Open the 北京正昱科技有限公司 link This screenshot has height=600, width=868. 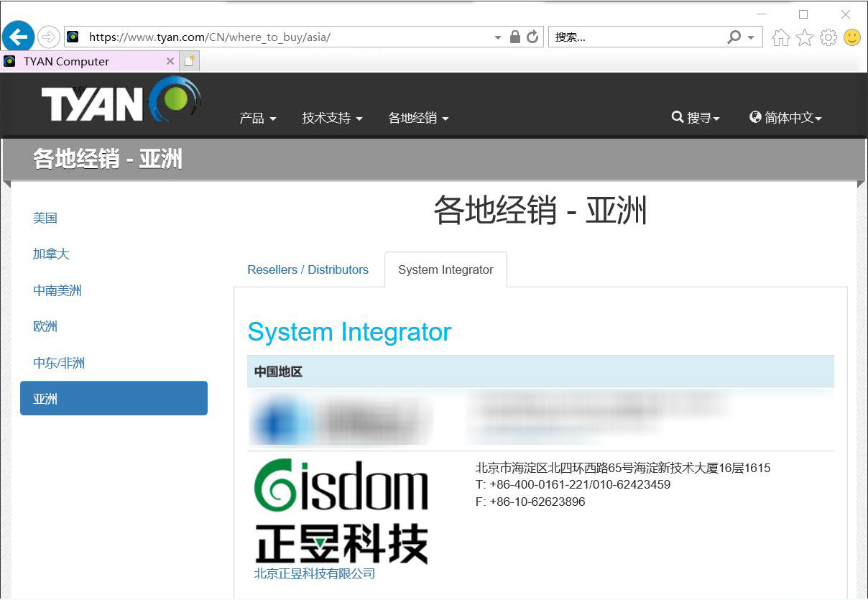click(x=315, y=573)
